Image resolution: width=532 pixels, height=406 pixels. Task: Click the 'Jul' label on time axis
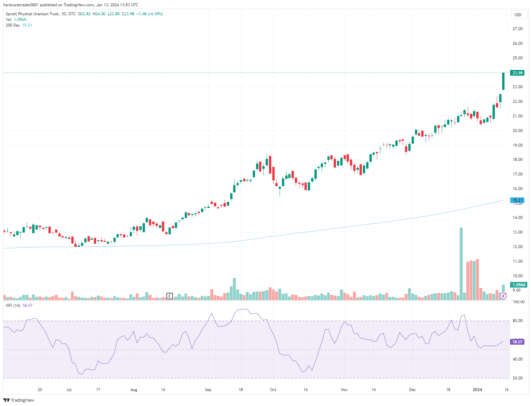click(x=69, y=390)
